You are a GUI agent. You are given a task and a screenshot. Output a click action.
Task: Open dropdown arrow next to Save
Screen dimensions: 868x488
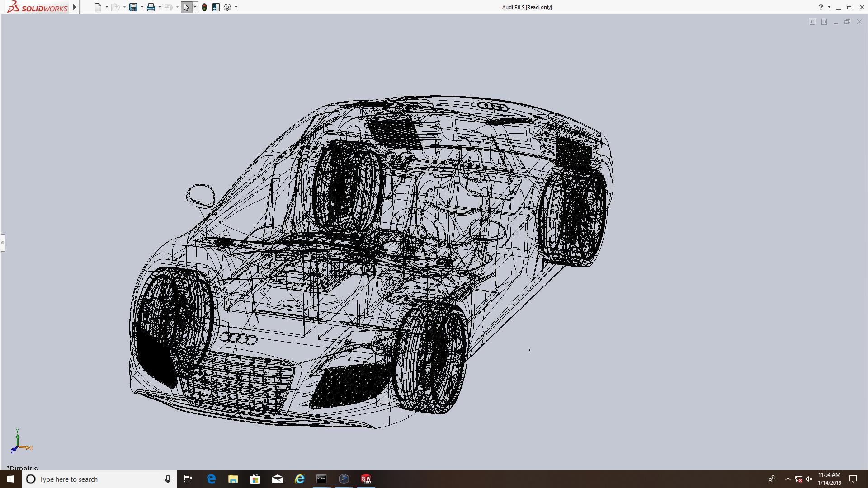[142, 7]
